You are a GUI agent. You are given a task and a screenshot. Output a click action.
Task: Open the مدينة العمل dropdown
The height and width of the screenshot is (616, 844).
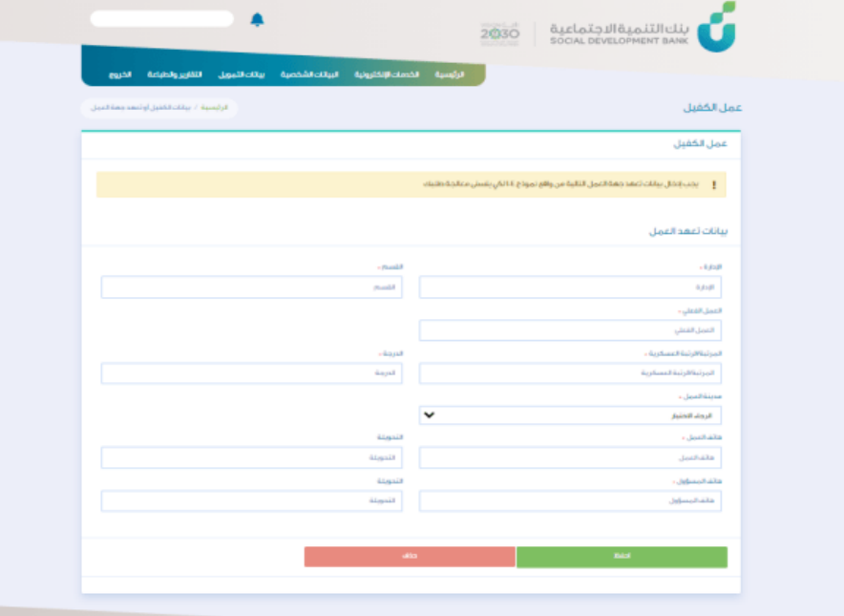(570, 415)
